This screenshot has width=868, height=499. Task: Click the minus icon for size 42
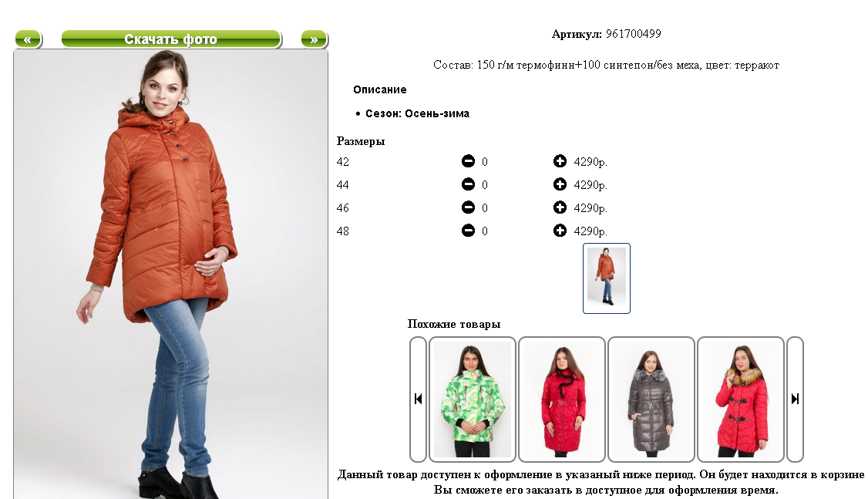click(468, 161)
